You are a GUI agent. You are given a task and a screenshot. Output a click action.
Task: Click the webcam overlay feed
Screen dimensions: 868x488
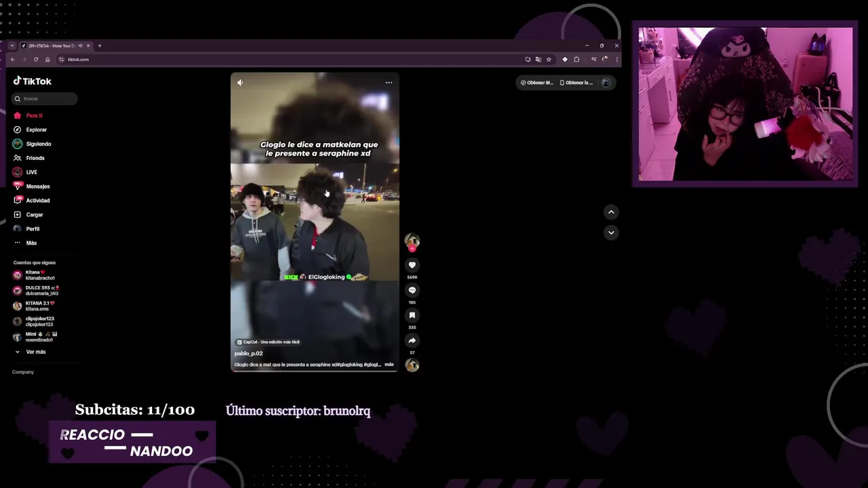click(x=745, y=104)
